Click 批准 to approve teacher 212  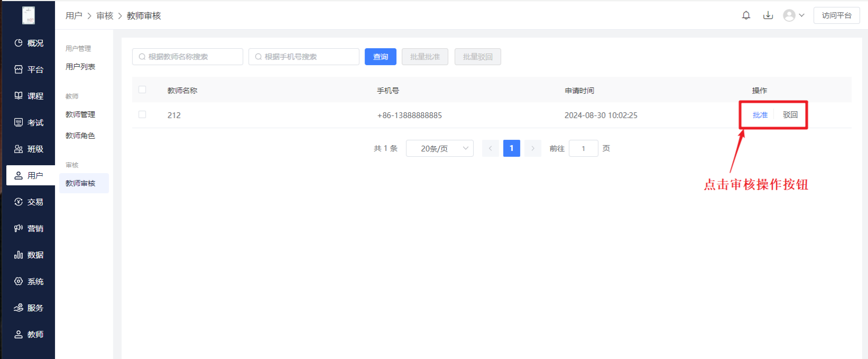[x=760, y=115]
